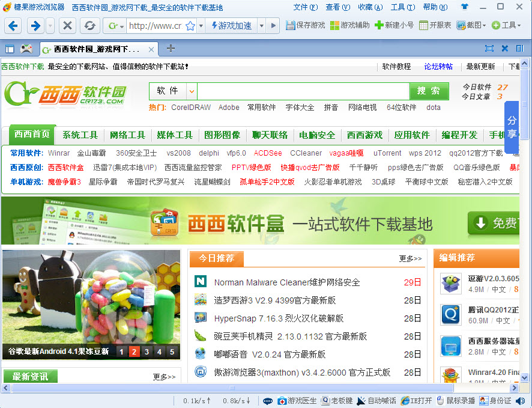Click the green 搜索 search button
Viewport: 532px width, 408px height.
pos(429,91)
